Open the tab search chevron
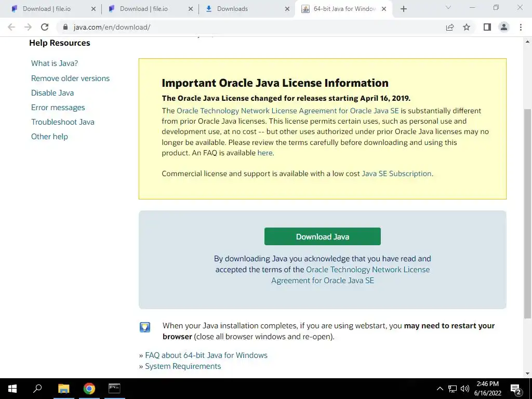 click(448, 7)
